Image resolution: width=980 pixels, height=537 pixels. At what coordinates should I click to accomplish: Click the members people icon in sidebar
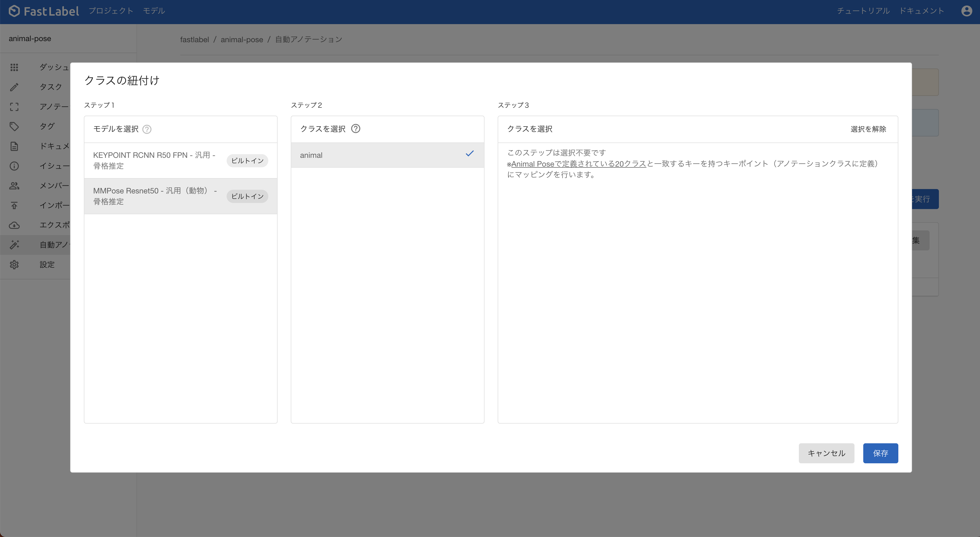tap(14, 185)
